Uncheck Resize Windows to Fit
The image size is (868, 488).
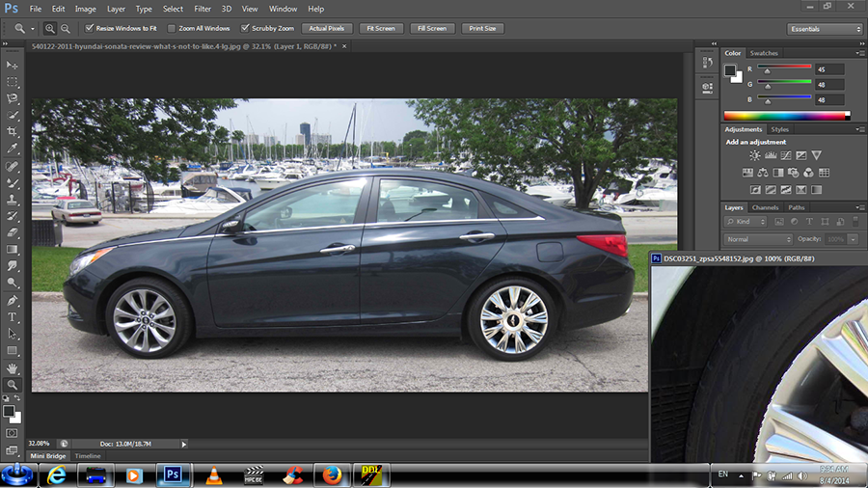click(89, 29)
